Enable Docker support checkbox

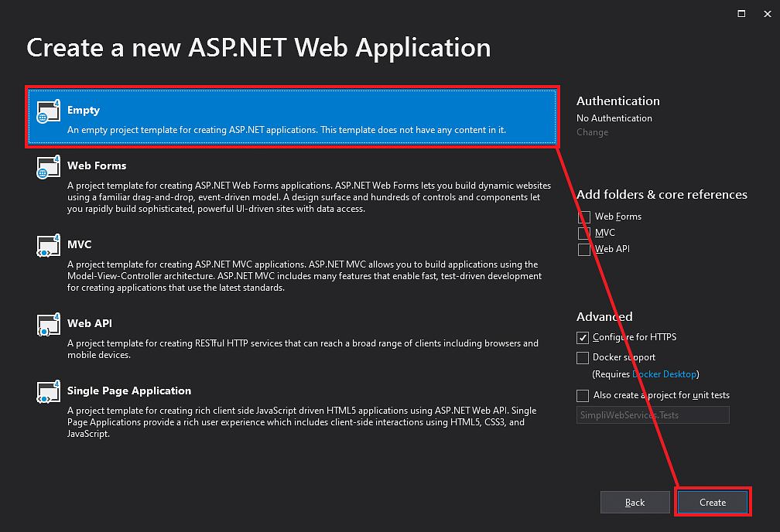tap(583, 357)
